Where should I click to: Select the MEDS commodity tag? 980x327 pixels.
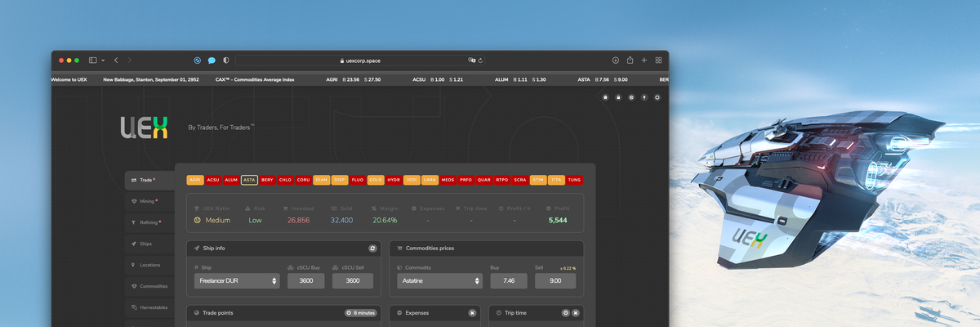[448, 180]
